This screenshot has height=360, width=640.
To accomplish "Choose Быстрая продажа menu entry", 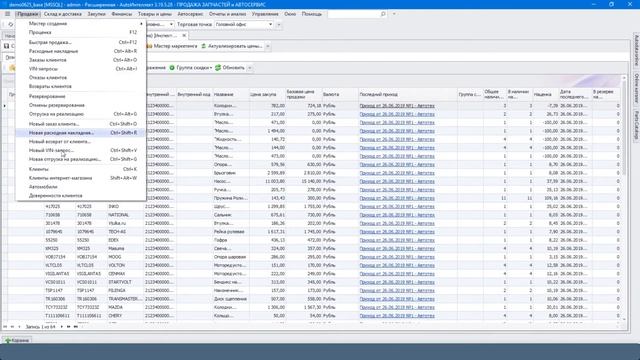I will click(x=81, y=42).
